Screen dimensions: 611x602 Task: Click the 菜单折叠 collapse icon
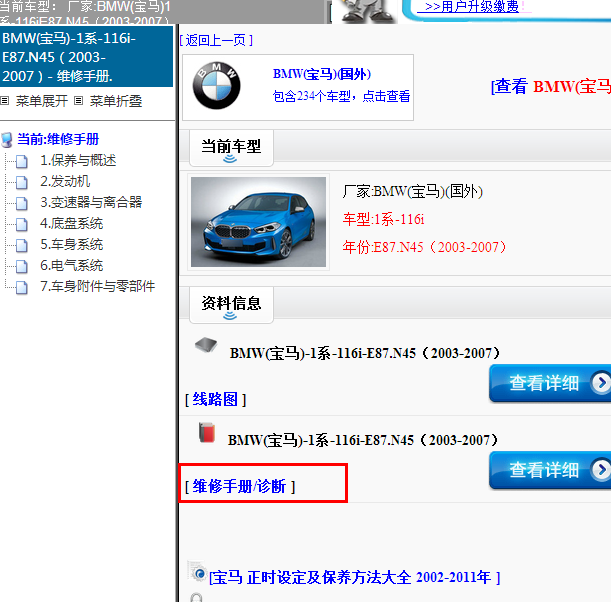(x=78, y=101)
